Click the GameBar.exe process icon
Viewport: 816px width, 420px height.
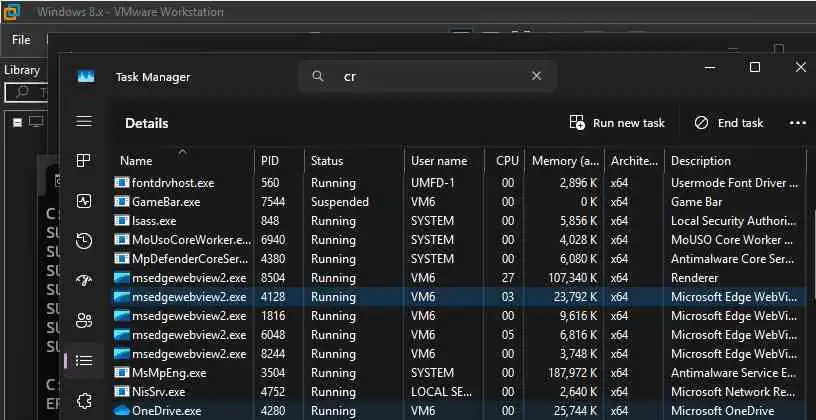[x=121, y=201]
